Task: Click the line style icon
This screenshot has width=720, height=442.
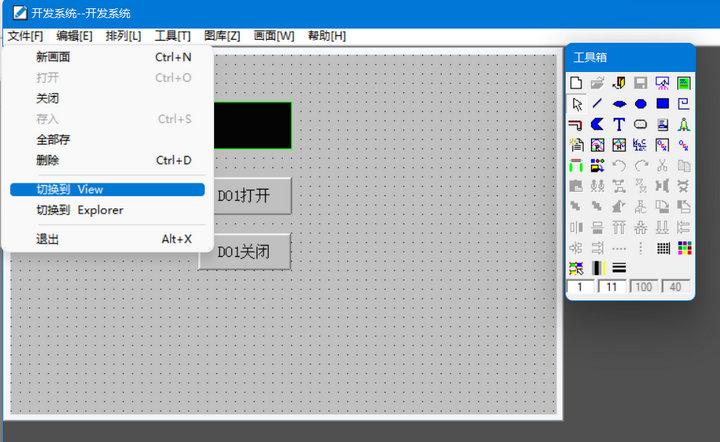Action: click(x=619, y=268)
